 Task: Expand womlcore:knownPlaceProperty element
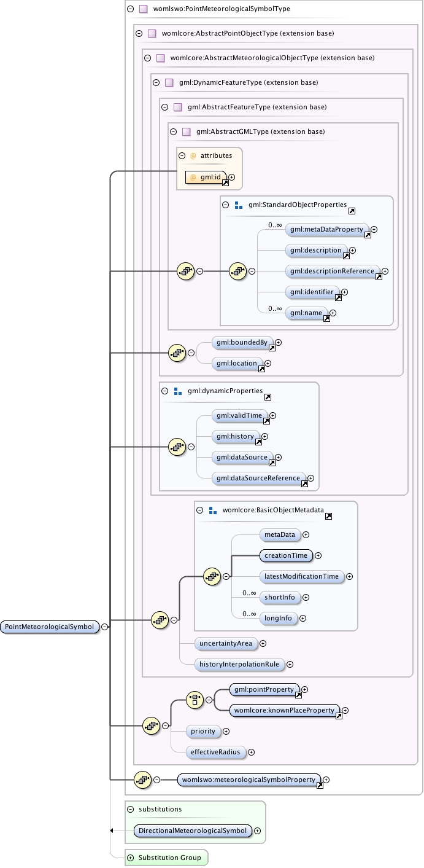pyautogui.click(x=345, y=710)
